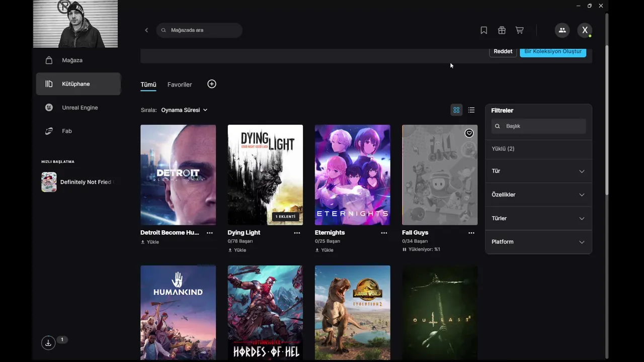
Task: Click Yükle under Eternights
Action: [x=324, y=250]
